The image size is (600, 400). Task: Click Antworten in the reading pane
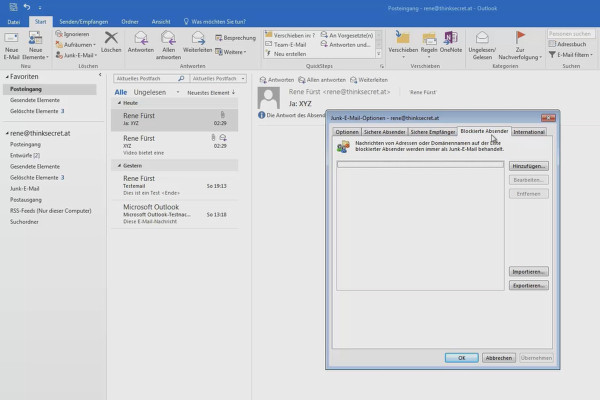click(x=277, y=80)
